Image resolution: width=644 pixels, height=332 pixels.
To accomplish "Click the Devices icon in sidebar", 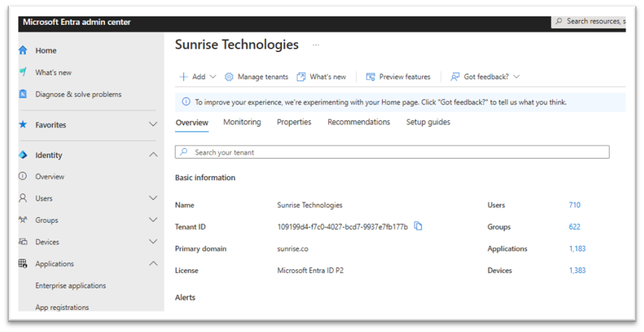I will [x=23, y=242].
